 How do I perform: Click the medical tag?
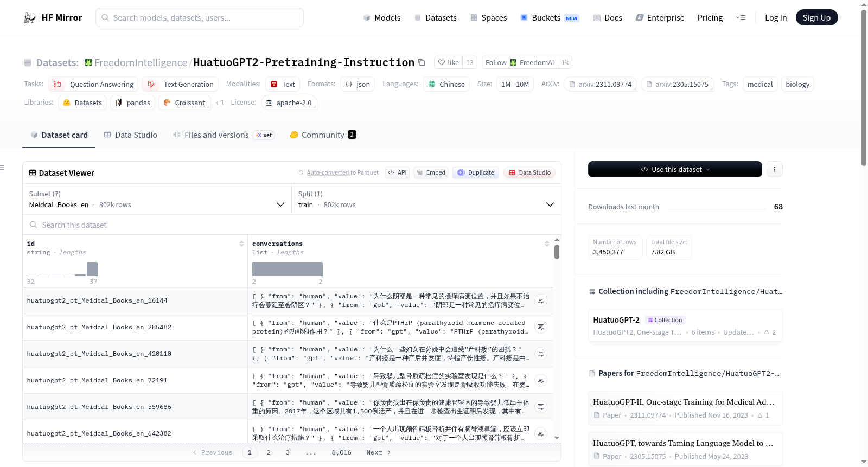pyautogui.click(x=760, y=84)
